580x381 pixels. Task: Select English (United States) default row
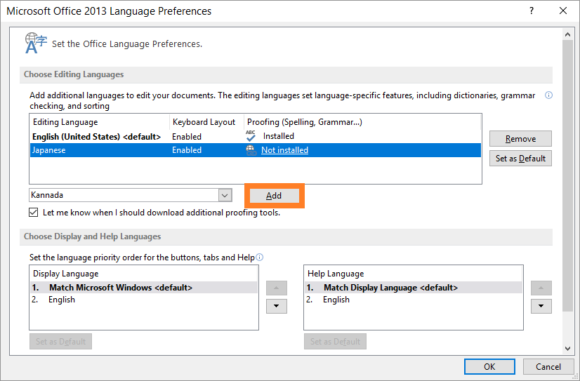[x=255, y=136]
